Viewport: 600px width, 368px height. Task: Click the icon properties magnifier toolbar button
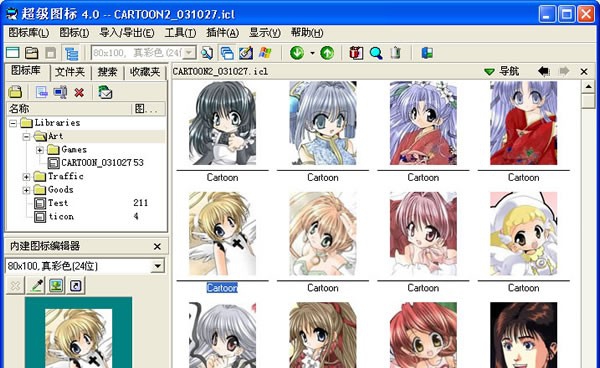pos(207,53)
